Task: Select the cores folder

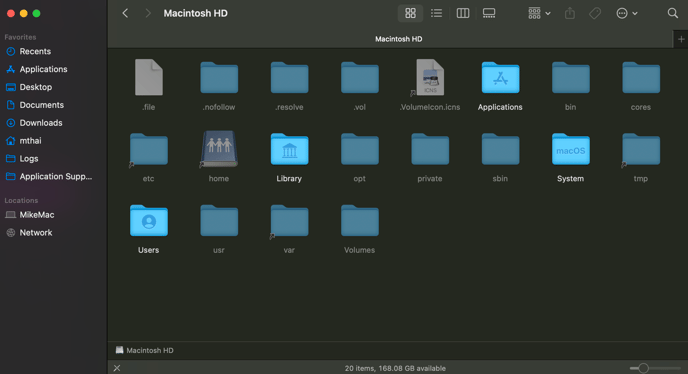Action: [x=641, y=78]
